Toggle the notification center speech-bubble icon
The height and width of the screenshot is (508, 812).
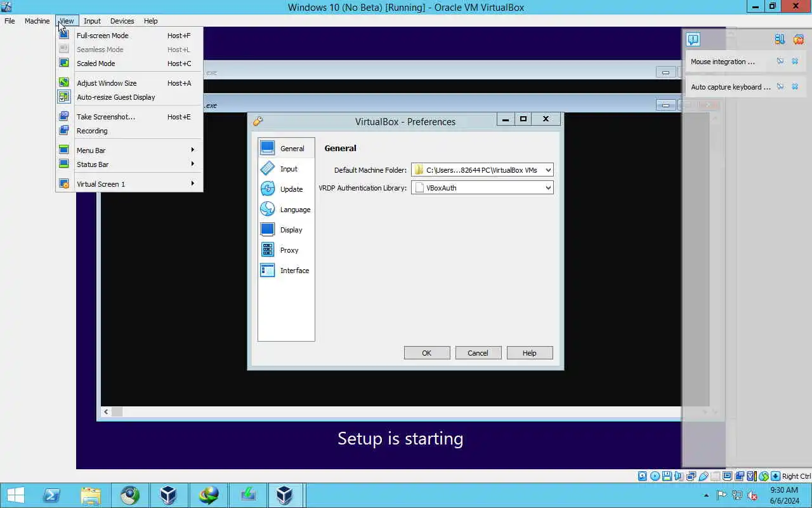pos(693,39)
